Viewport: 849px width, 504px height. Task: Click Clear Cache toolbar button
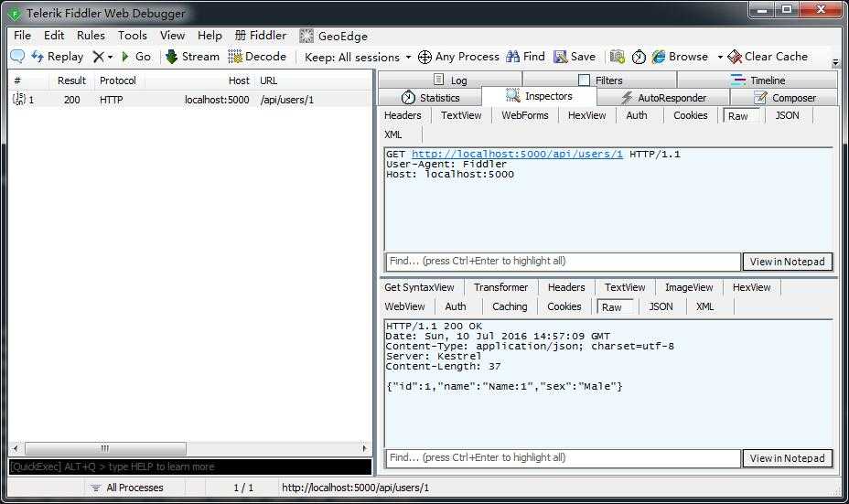[x=768, y=57]
